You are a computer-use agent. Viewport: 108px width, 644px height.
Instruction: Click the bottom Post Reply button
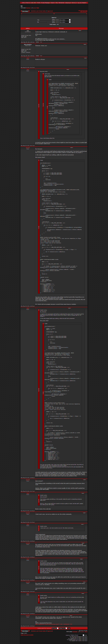coord(25,631)
